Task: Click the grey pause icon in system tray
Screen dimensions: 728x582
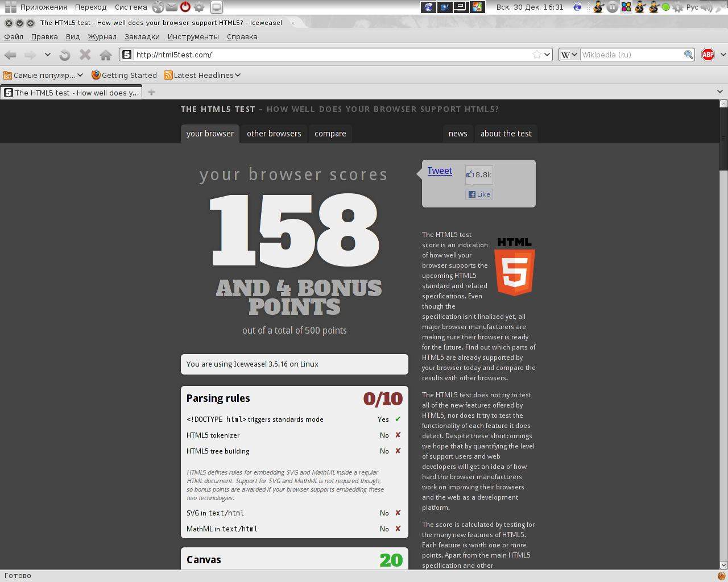Action: [612, 7]
